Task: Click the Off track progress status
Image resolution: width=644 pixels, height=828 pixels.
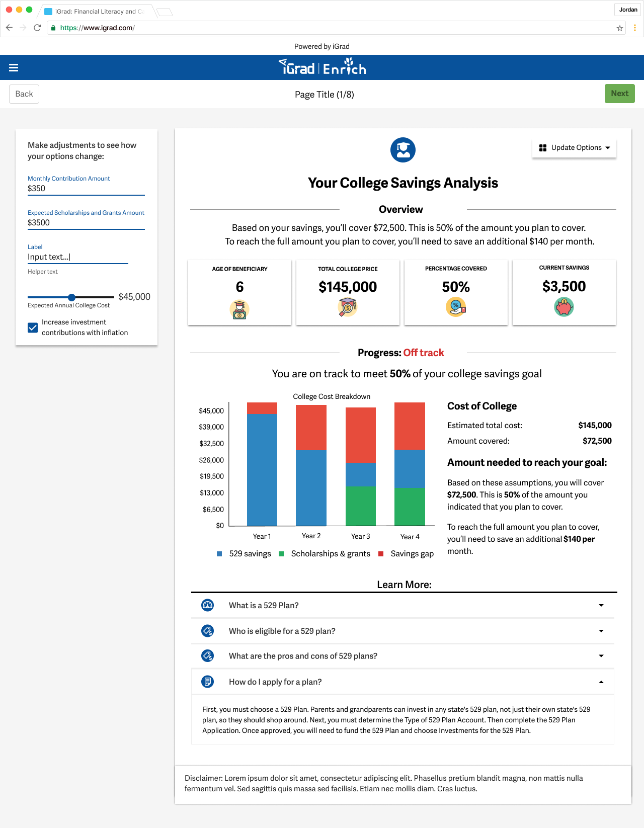Action: [424, 353]
